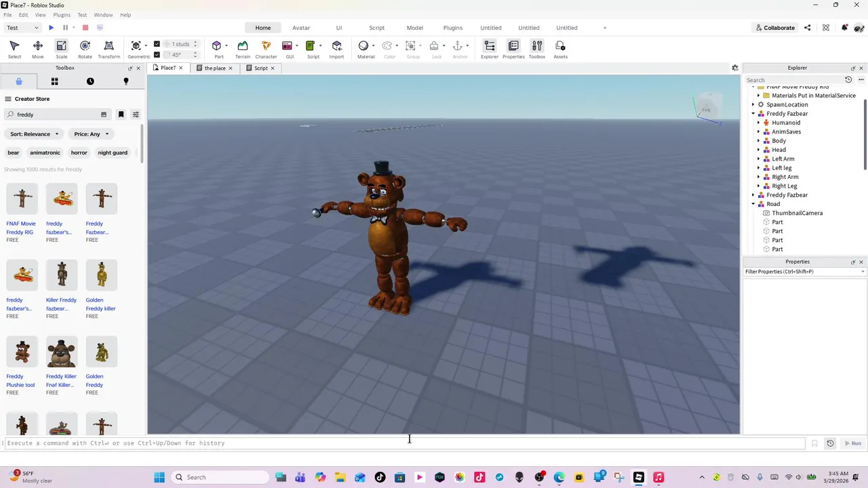Open the Assets manager
868x488 pixels.
click(560, 49)
